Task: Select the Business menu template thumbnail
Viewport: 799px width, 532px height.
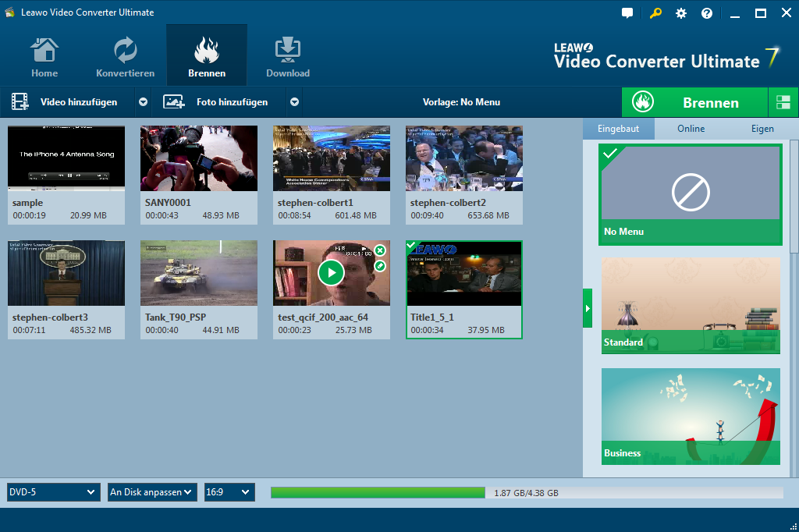Action: [x=691, y=415]
